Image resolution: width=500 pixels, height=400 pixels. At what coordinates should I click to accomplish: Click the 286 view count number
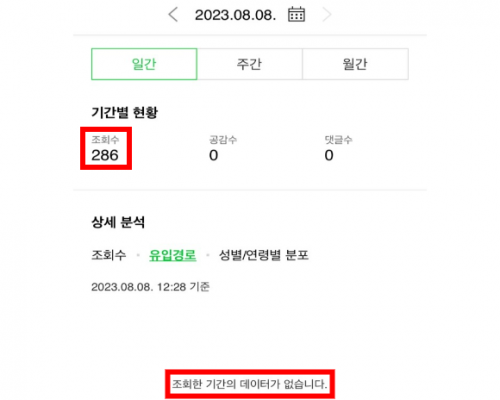coord(105,155)
